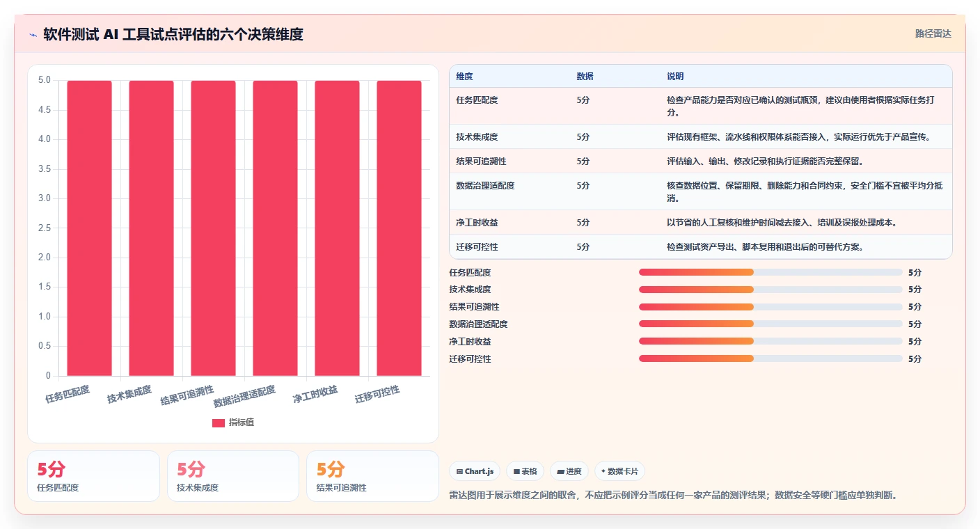Screen dimensions: 980x529
Task: Click the 任务匹配度 x-axis label
Action: tap(68, 395)
